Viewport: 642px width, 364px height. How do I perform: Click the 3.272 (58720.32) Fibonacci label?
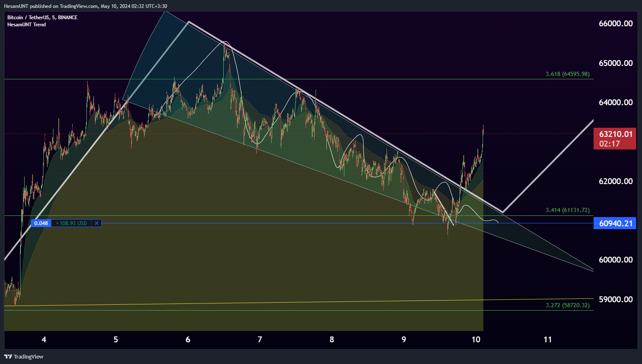pyautogui.click(x=567, y=305)
